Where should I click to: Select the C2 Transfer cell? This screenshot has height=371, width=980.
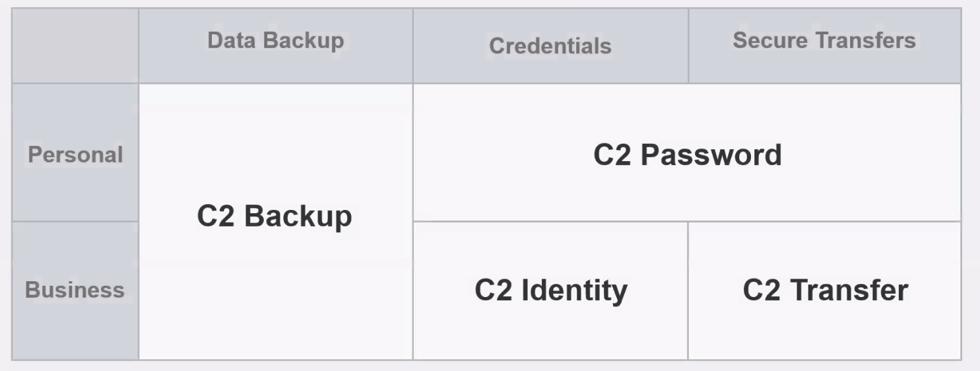pos(825,291)
